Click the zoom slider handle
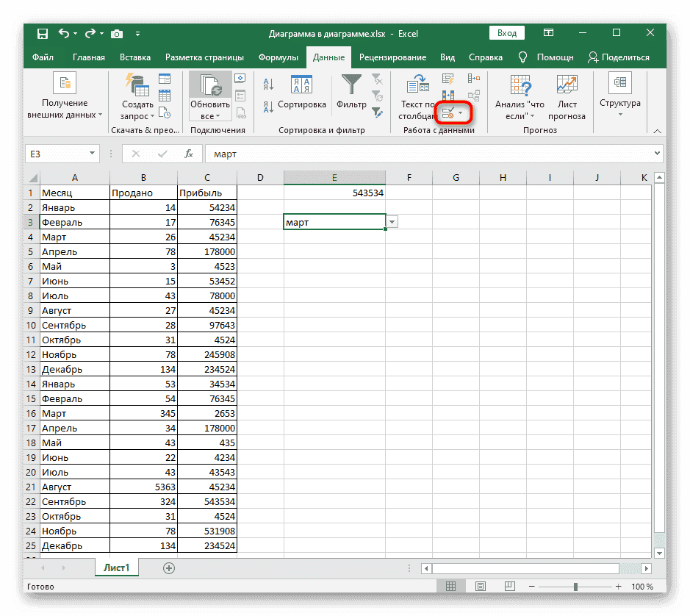Image resolution: width=690 pixels, height=616 pixels. (x=575, y=587)
